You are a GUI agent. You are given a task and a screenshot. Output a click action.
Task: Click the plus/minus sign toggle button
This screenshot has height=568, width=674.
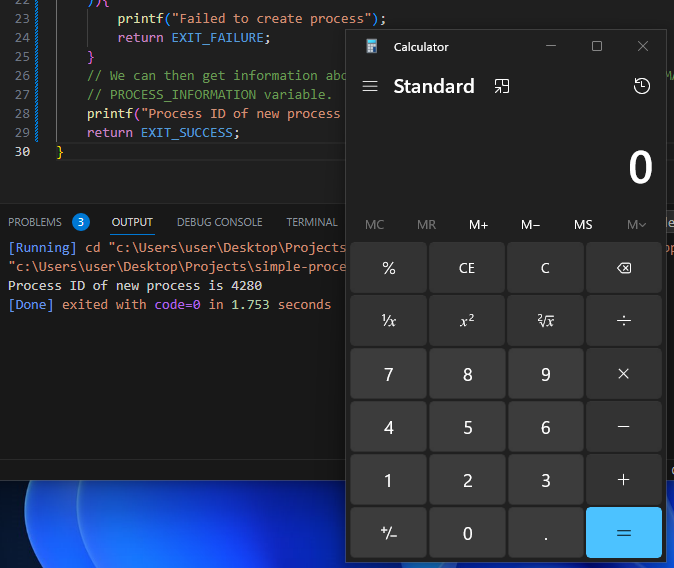[389, 533]
